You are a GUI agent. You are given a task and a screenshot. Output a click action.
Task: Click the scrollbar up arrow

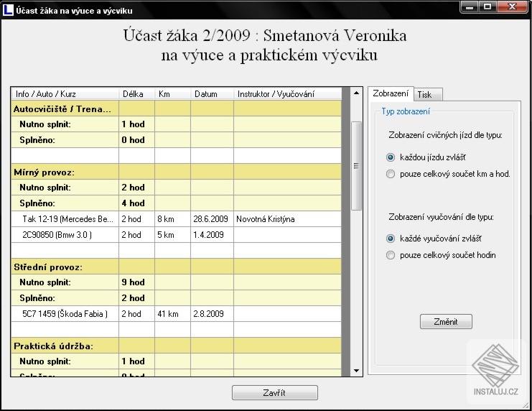[x=356, y=93]
